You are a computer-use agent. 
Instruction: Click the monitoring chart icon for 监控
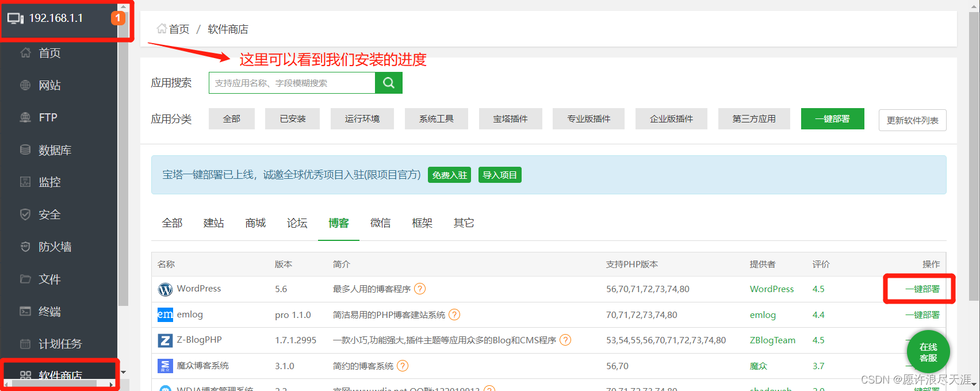point(25,182)
